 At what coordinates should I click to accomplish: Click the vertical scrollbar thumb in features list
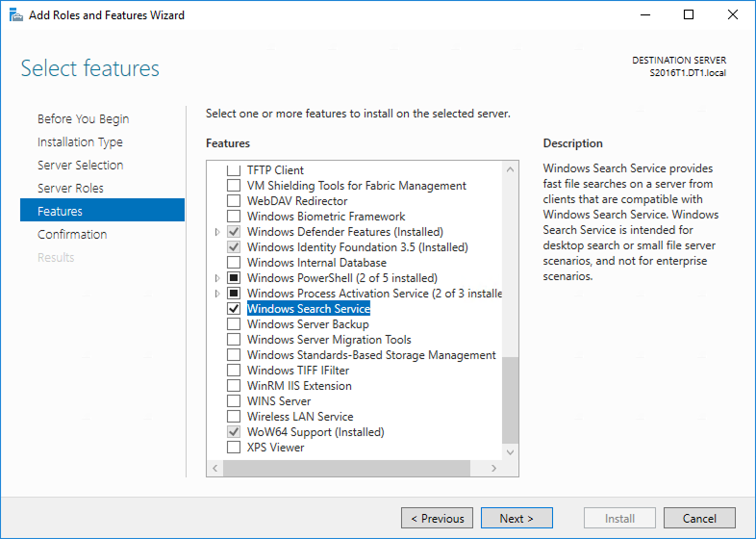point(510,400)
